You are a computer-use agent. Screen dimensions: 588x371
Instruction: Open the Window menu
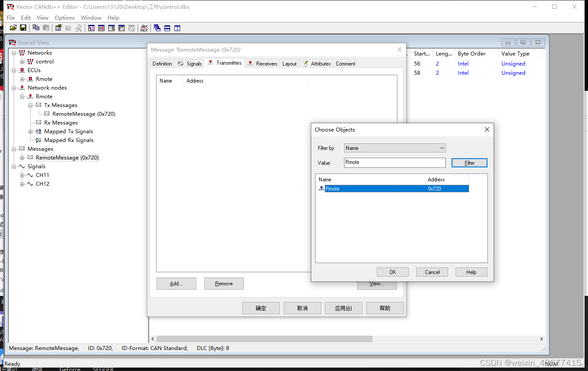(x=91, y=17)
